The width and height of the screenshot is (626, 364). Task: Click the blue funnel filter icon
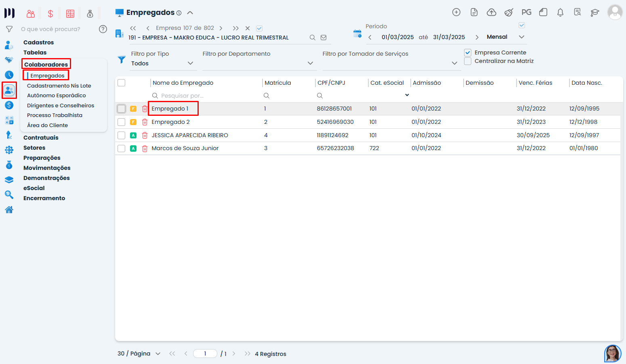coord(121,59)
